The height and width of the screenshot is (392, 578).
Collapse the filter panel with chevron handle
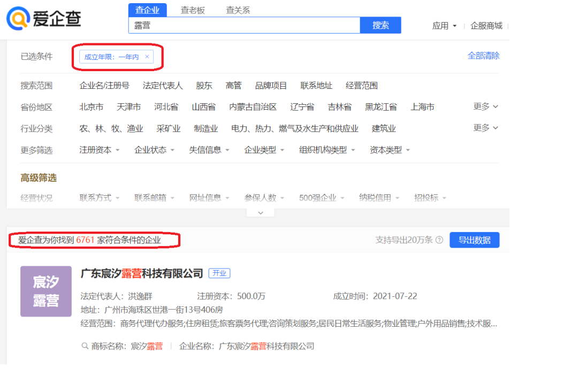coord(261,212)
